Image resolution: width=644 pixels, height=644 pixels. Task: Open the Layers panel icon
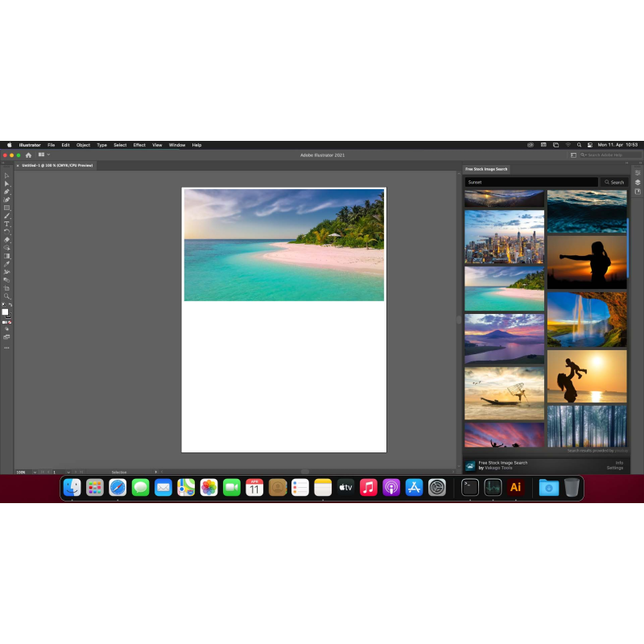[x=638, y=182]
